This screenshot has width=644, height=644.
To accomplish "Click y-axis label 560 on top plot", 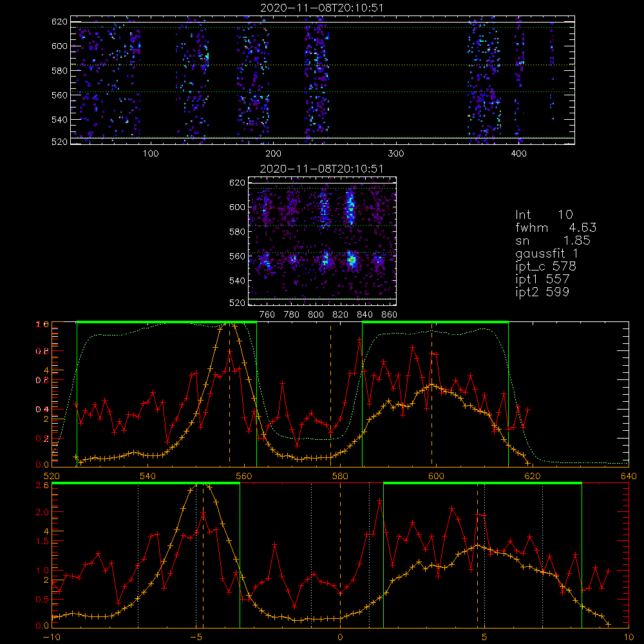I will (59, 95).
